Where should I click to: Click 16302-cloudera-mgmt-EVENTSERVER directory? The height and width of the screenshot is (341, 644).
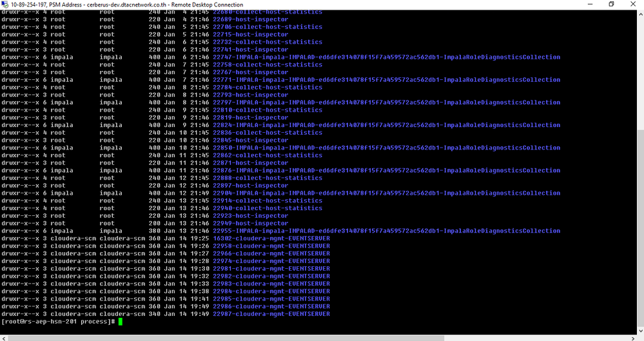point(271,239)
